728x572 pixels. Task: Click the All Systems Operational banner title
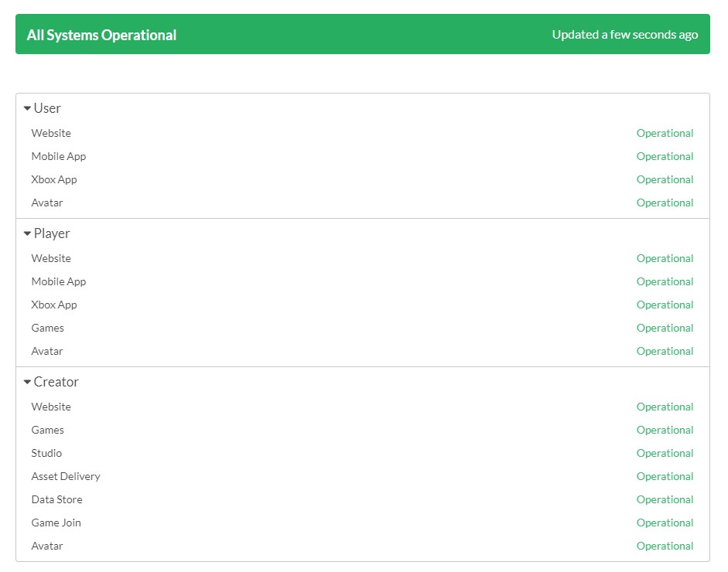(101, 36)
